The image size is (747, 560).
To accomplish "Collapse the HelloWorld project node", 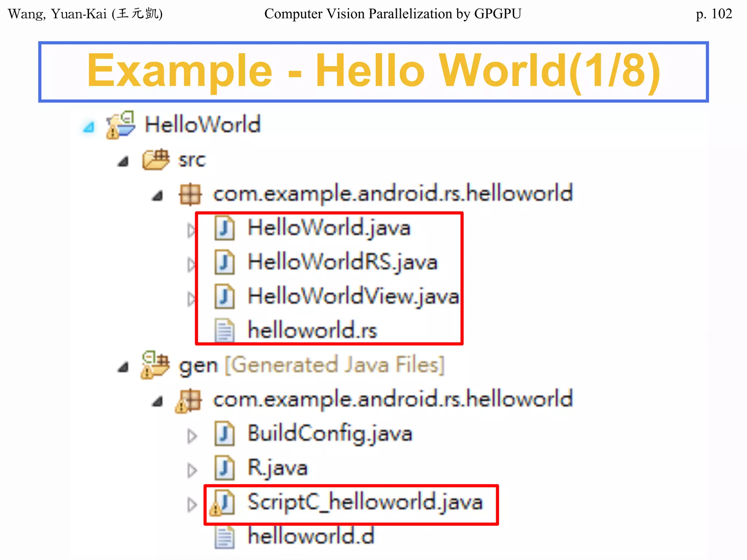I will click(89, 127).
